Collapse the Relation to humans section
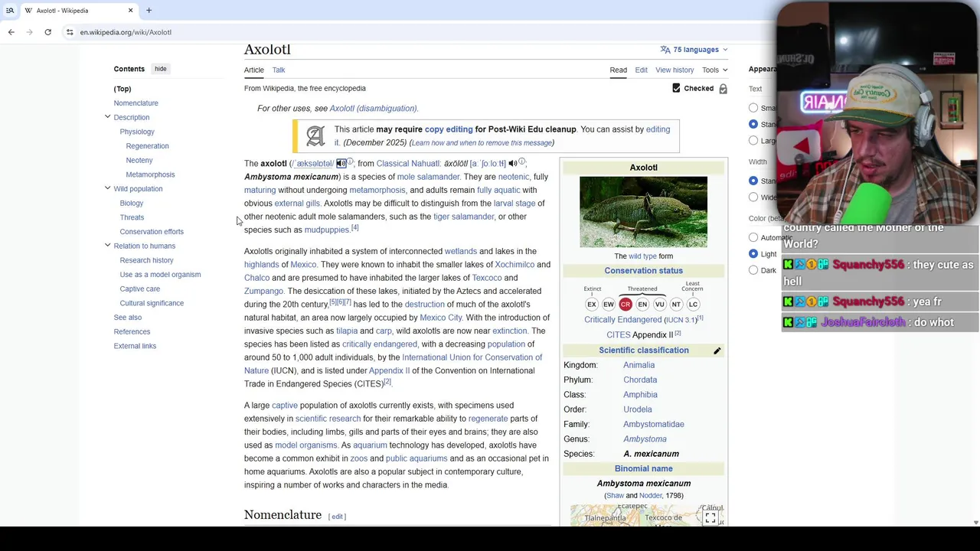Screen dimensions: 980x551 click(x=108, y=246)
